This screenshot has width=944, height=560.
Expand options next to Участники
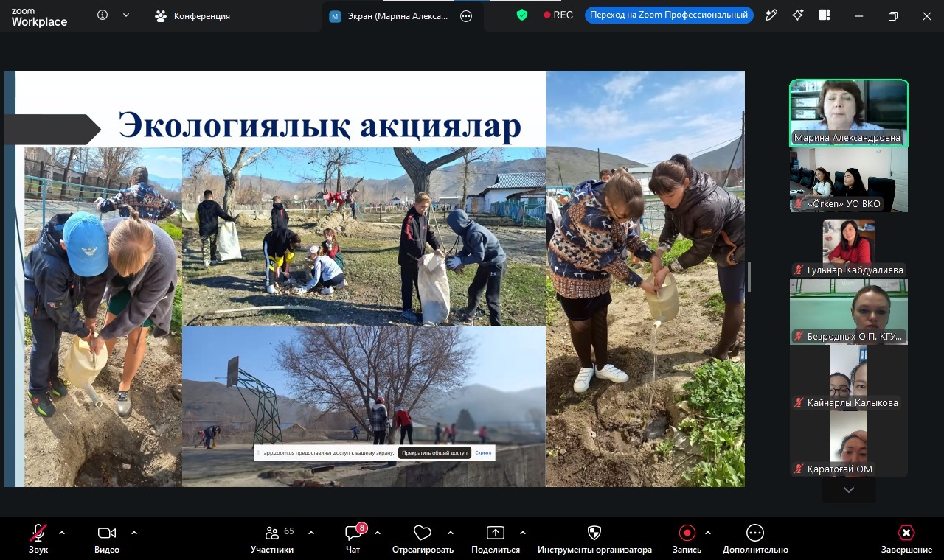pos(311,533)
